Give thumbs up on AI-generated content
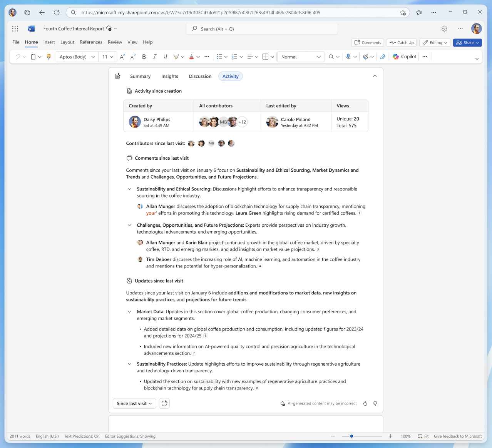492x448 pixels. (x=365, y=403)
